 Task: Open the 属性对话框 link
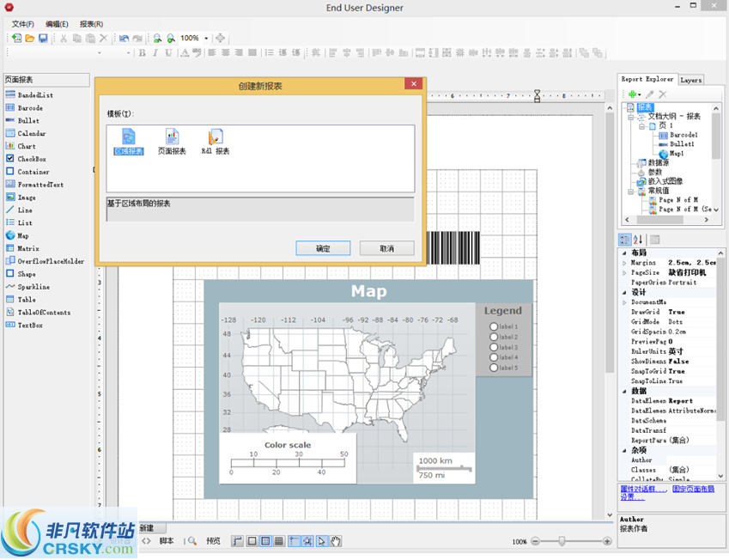click(643, 489)
